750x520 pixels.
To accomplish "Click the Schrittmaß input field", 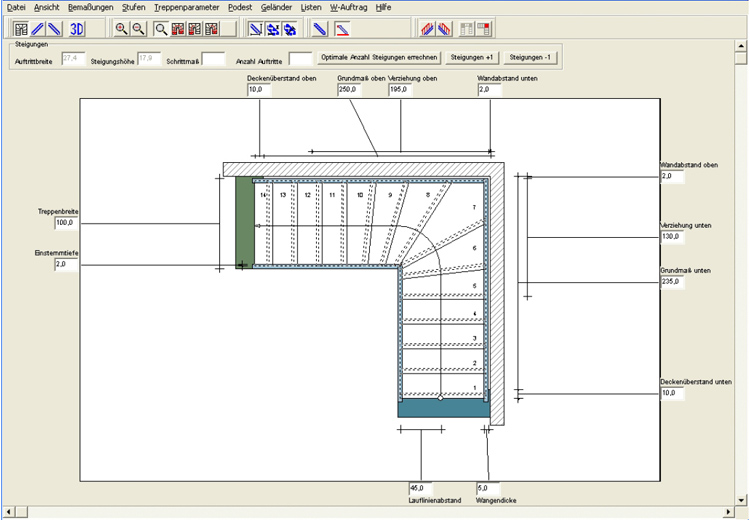I will [213, 60].
